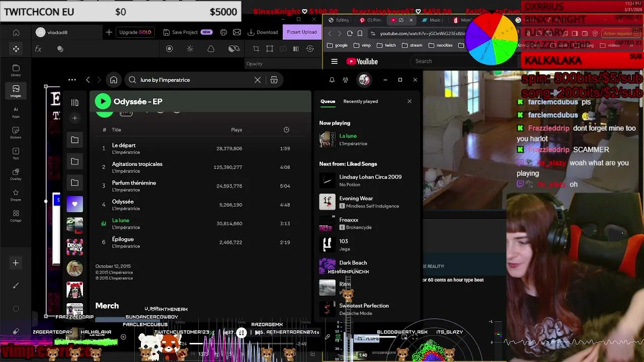Switch to the Music browser tab

[x=432, y=20]
